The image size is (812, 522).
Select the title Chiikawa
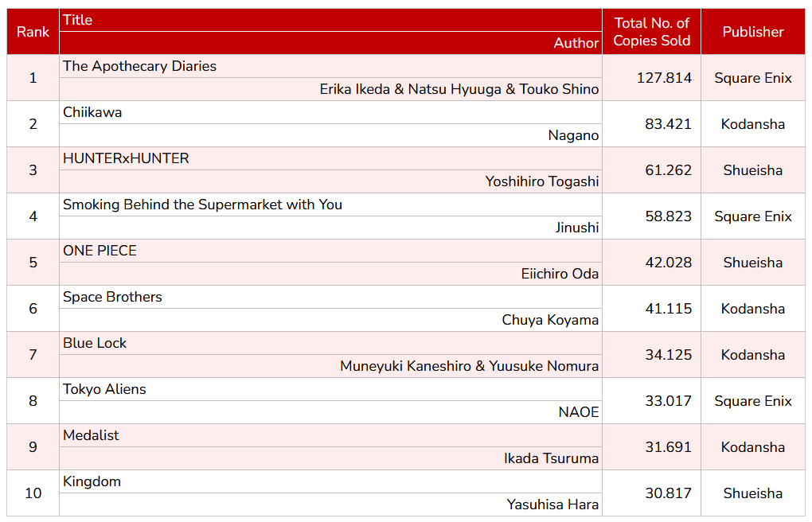click(92, 112)
